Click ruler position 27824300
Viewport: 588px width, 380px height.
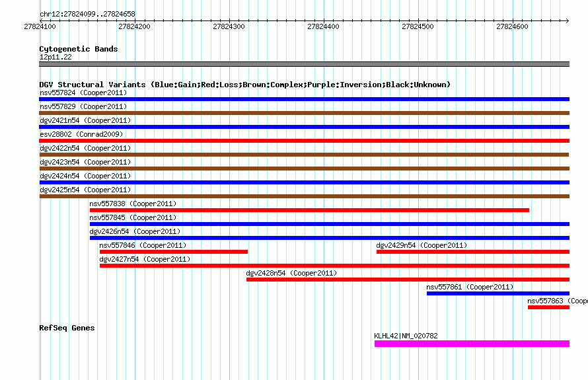229,26
